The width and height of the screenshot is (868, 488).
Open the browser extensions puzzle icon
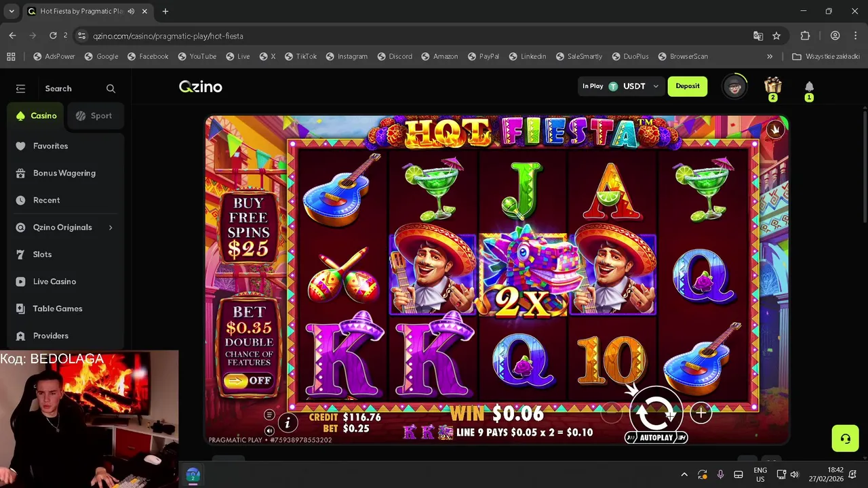(805, 36)
